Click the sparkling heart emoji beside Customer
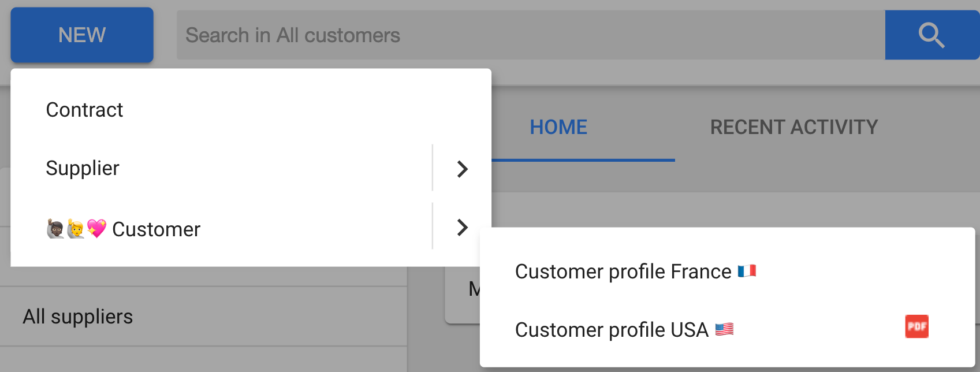The image size is (980, 372). (96, 229)
